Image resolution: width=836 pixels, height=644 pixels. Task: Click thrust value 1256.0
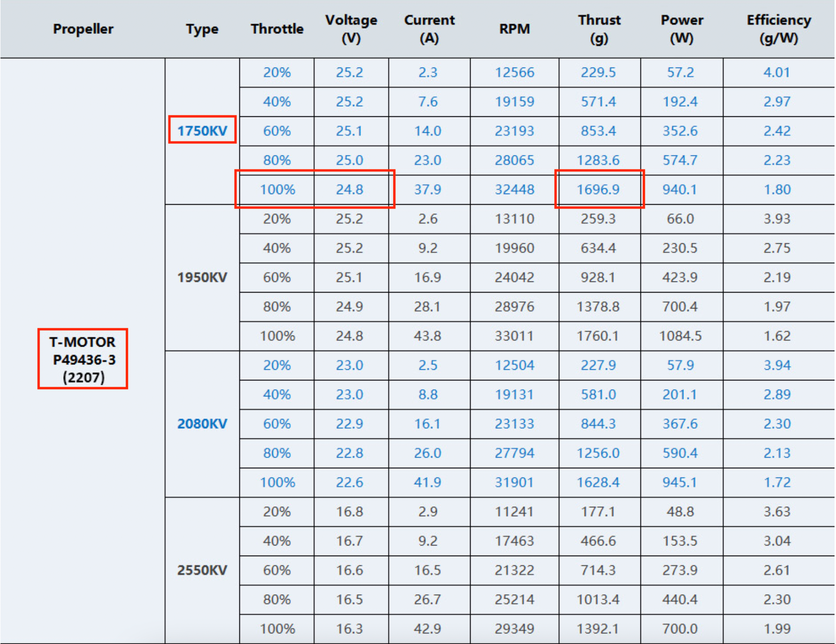[598, 453]
